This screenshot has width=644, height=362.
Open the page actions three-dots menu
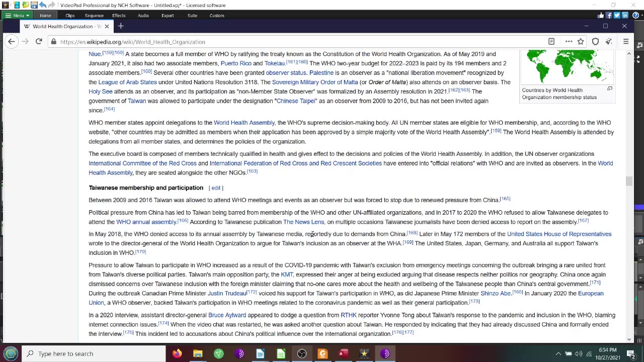point(569,42)
